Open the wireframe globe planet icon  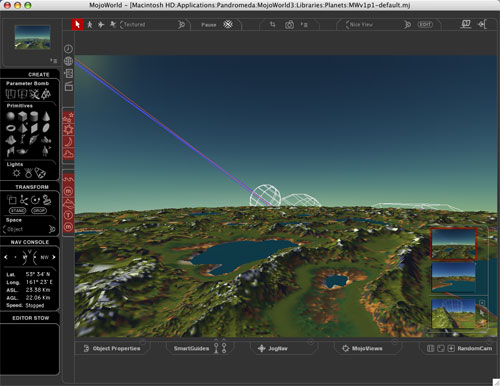68,61
